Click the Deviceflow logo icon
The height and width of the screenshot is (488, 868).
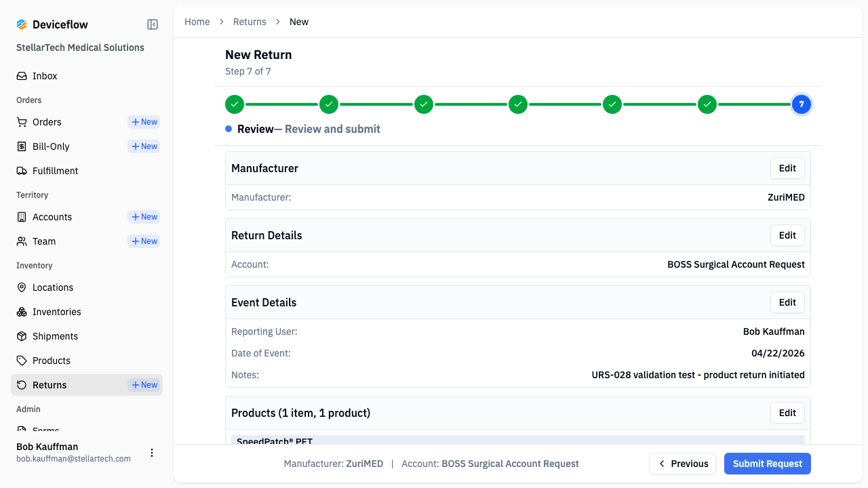tap(22, 24)
